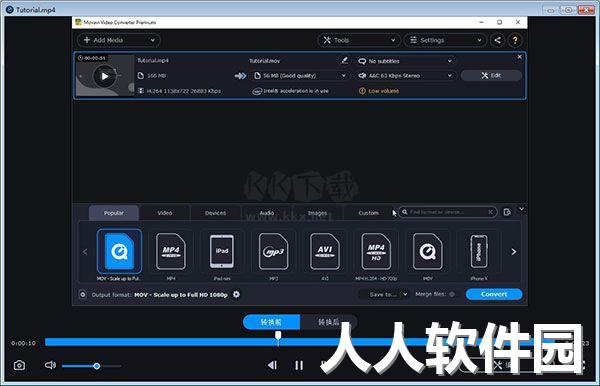This screenshot has width=600, height=386.
Task: Switch to the Video tab
Action: tap(165, 213)
